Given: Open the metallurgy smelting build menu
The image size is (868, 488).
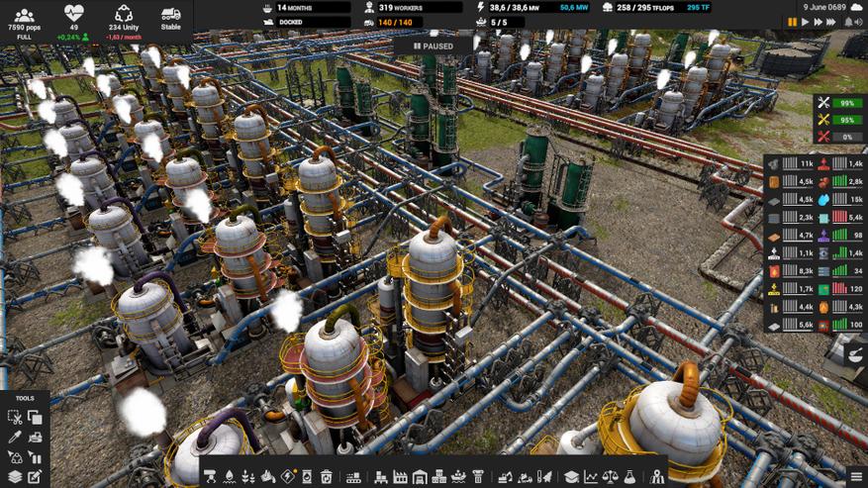Looking at the screenshot, I should pos(268,476).
